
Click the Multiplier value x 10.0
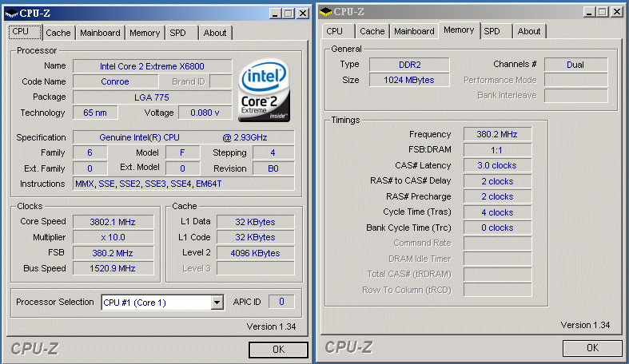tap(113, 237)
